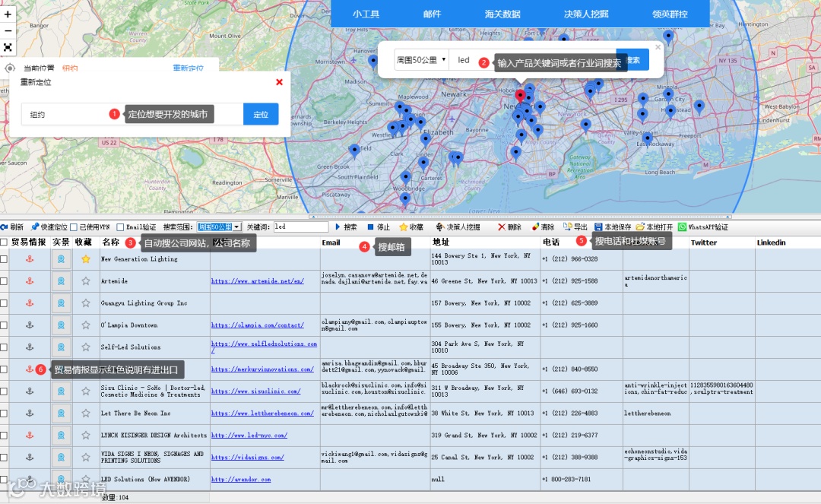Unstar New Generation Lighting favorite

click(86, 259)
